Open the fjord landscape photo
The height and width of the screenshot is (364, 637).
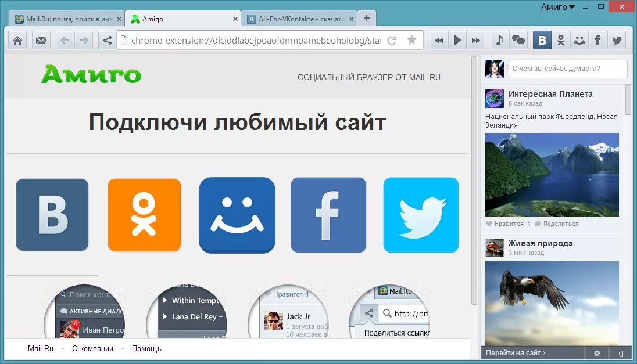552,175
